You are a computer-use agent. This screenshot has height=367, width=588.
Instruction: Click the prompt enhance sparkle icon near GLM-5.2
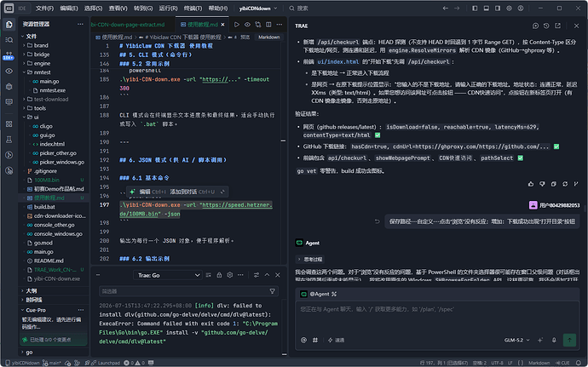(x=540, y=340)
